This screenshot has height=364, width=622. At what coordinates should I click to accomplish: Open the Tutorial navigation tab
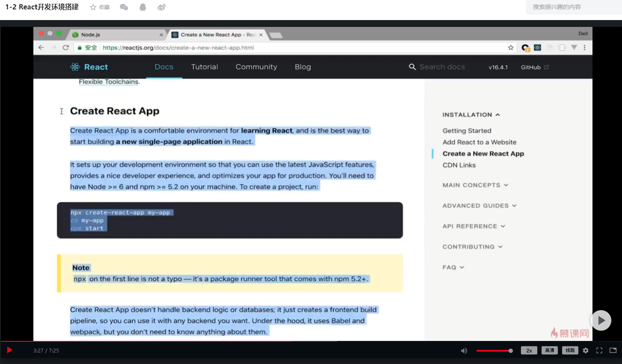tap(204, 67)
